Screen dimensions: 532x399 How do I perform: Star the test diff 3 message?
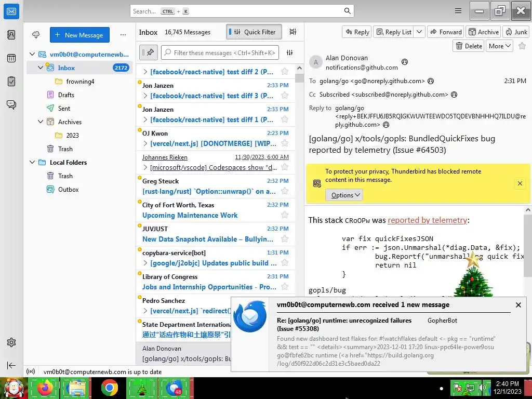285,96
